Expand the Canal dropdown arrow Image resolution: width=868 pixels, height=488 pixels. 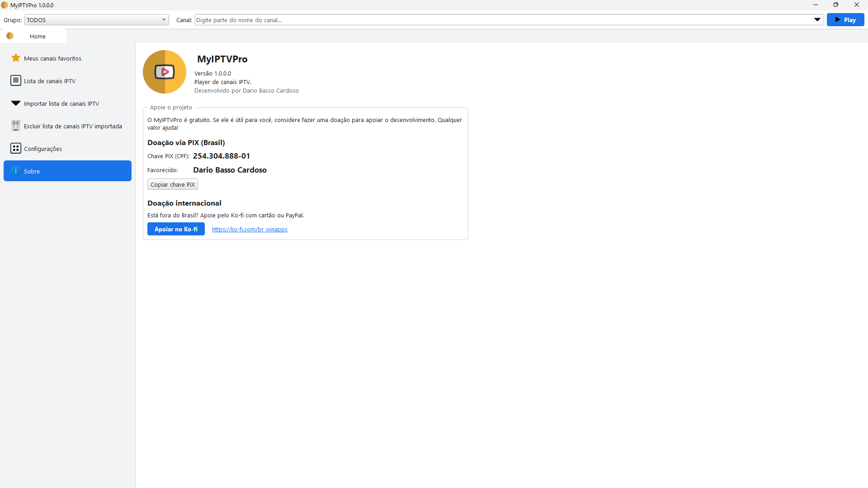[x=817, y=20]
